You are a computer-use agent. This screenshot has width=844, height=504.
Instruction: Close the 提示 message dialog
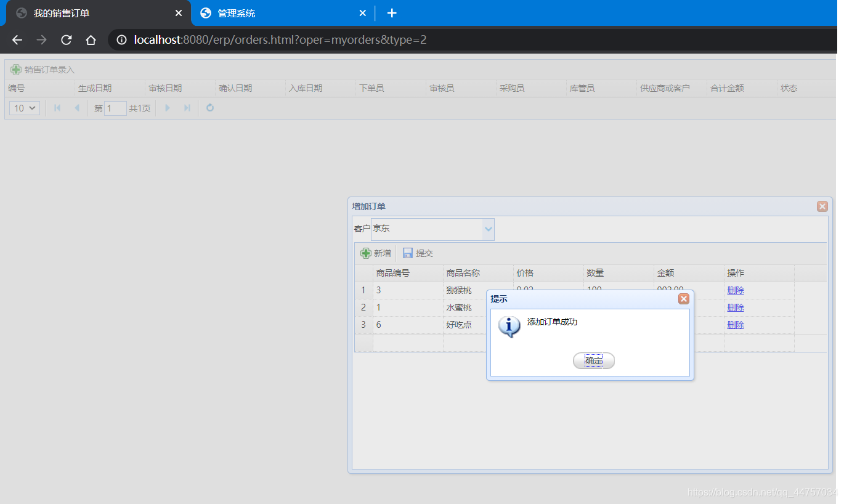tap(683, 299)
